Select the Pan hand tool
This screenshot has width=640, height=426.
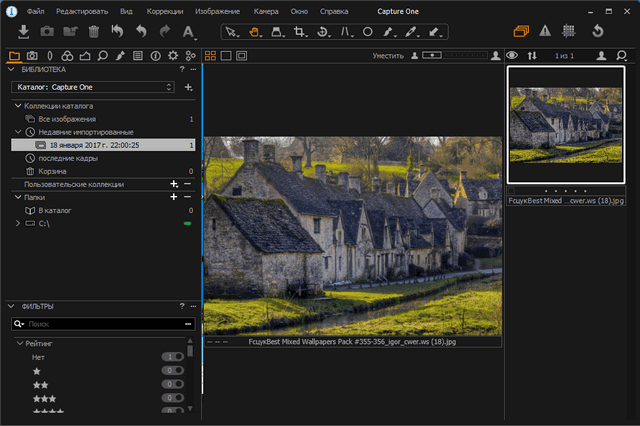pyautogui.click(x=255, y=32)
